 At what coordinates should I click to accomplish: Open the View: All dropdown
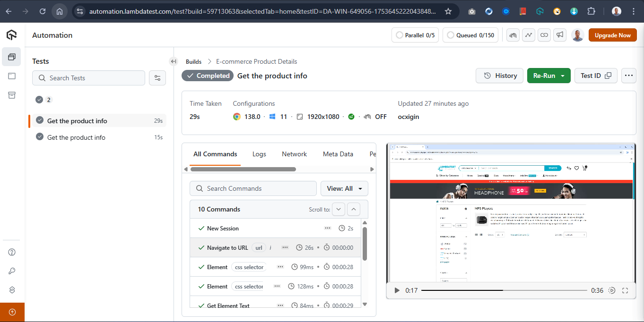click(x=344, y=188)
